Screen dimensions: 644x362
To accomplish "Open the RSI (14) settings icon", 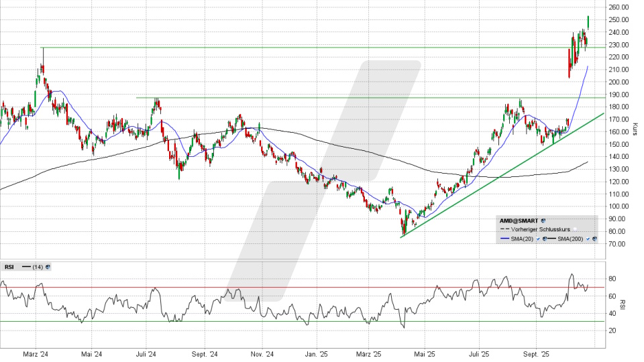I will tap(48, 267).
